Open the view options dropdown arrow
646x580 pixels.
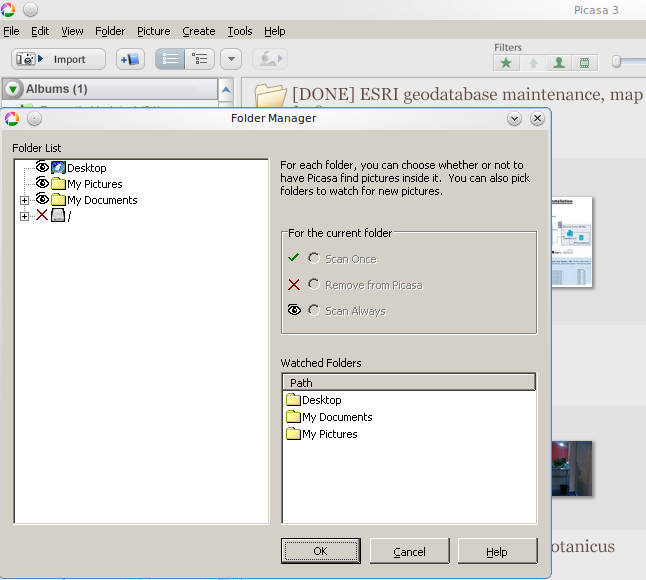click(x=231, y=59)
